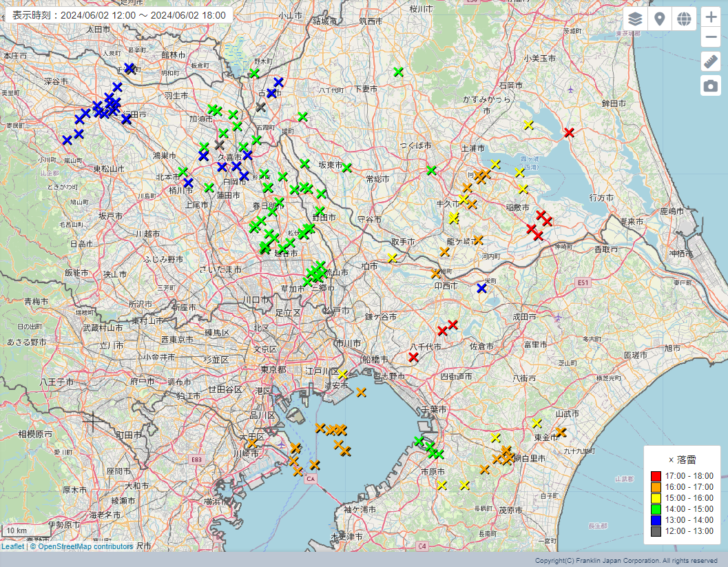Click the location pin marker button
The width and height of the screenshot is (728, 567).
pyautogui.click(x=660, y=19)
